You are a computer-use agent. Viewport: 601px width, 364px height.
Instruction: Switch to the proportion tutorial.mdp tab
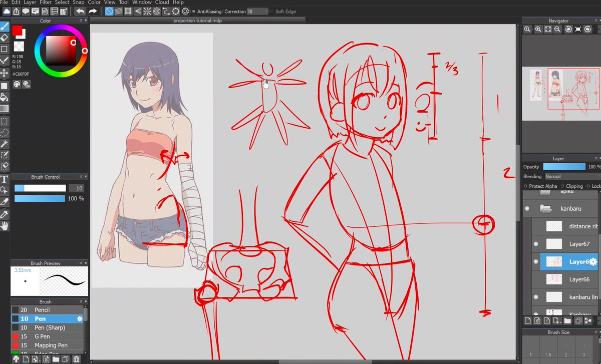point(197,21)
